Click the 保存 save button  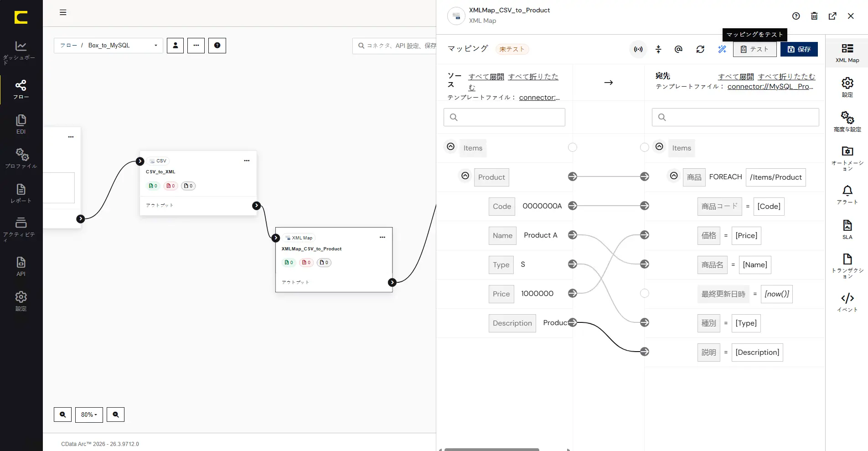pyautogui.click(x=799, y=49)
